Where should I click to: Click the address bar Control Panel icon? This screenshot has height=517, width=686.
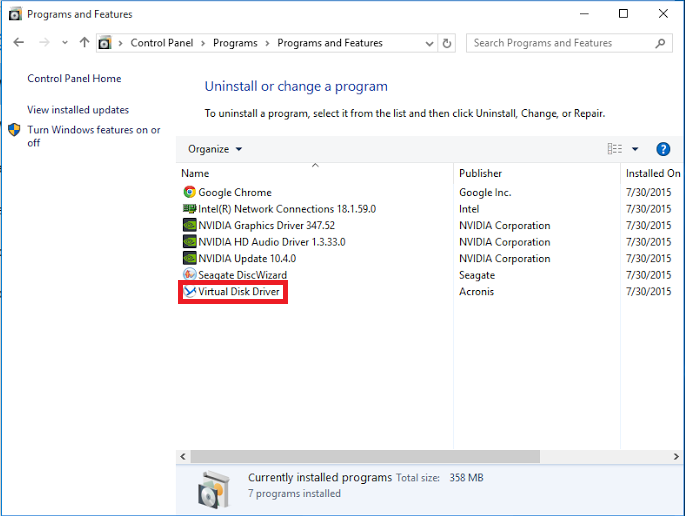105,43
